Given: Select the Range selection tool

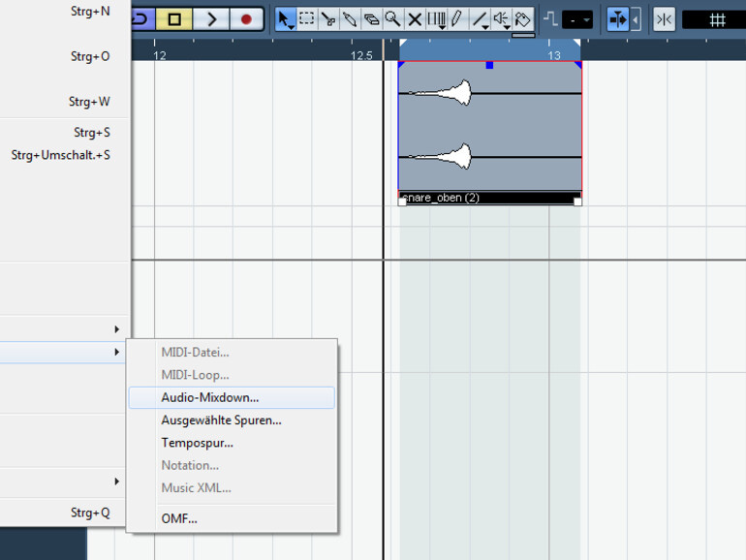Looking at the screenshot, I should pyautogui.click(x=306, y=18).
